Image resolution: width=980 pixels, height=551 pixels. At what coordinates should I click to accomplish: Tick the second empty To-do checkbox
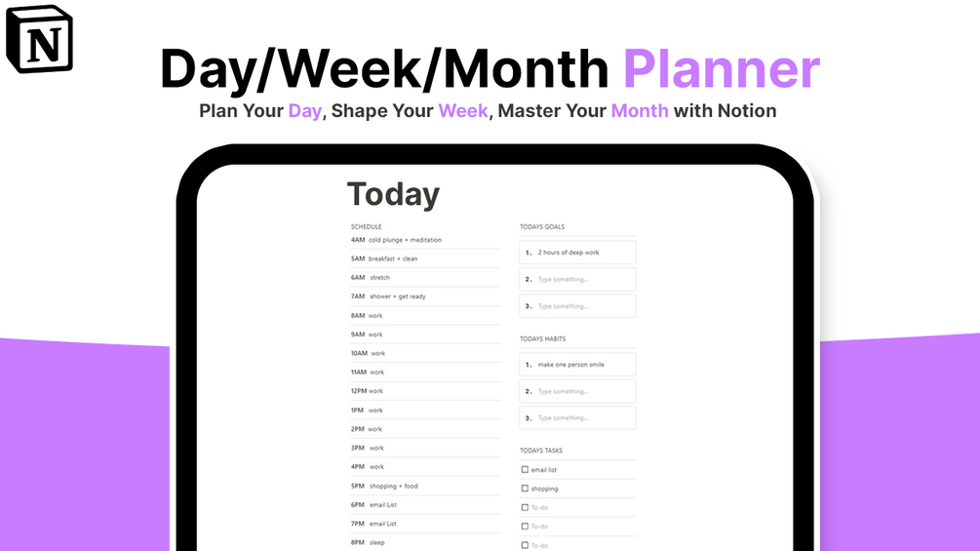(525, 526)
